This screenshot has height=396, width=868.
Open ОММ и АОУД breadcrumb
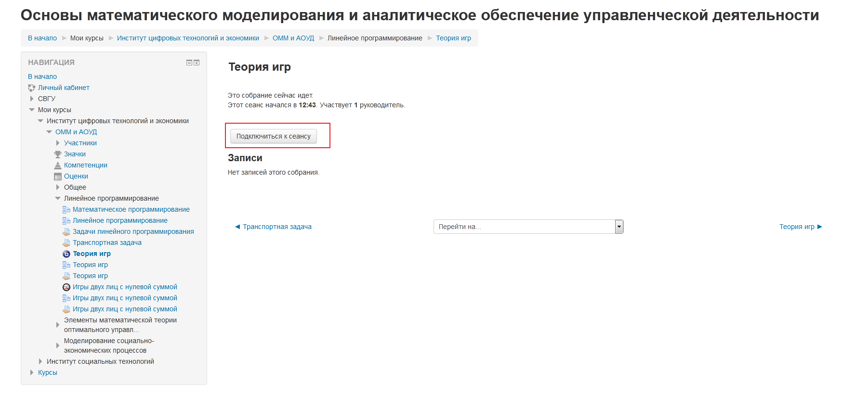point(293,38)
